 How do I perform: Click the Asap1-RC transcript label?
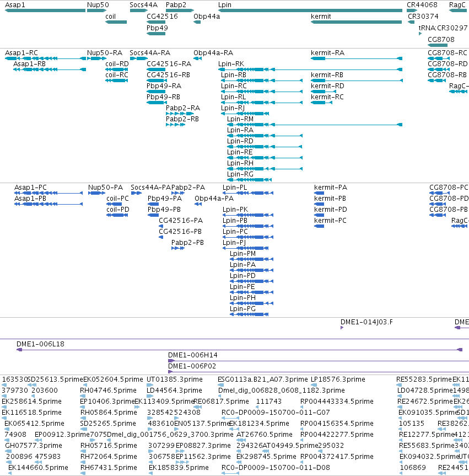click(21, 53)
